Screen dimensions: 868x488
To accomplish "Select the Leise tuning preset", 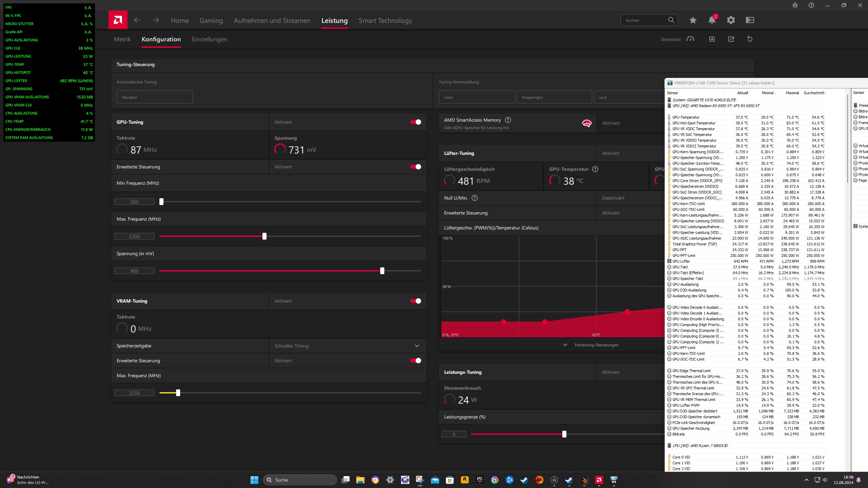I will coord(477,97).
